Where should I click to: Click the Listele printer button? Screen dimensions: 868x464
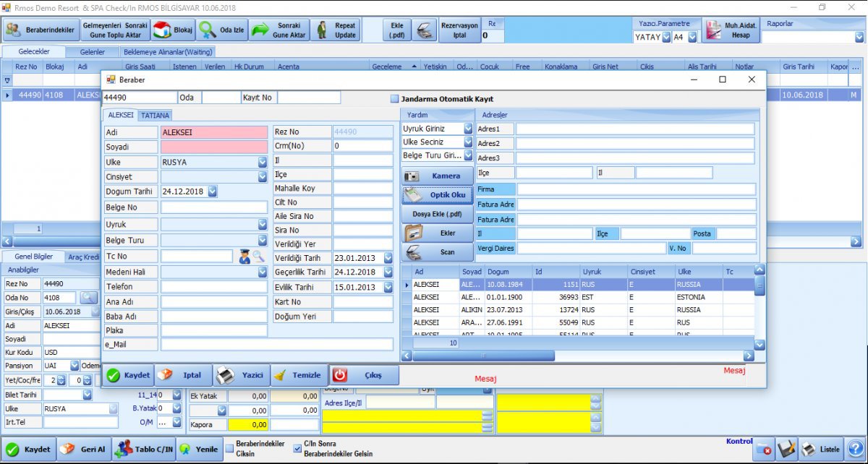(822, 450)
